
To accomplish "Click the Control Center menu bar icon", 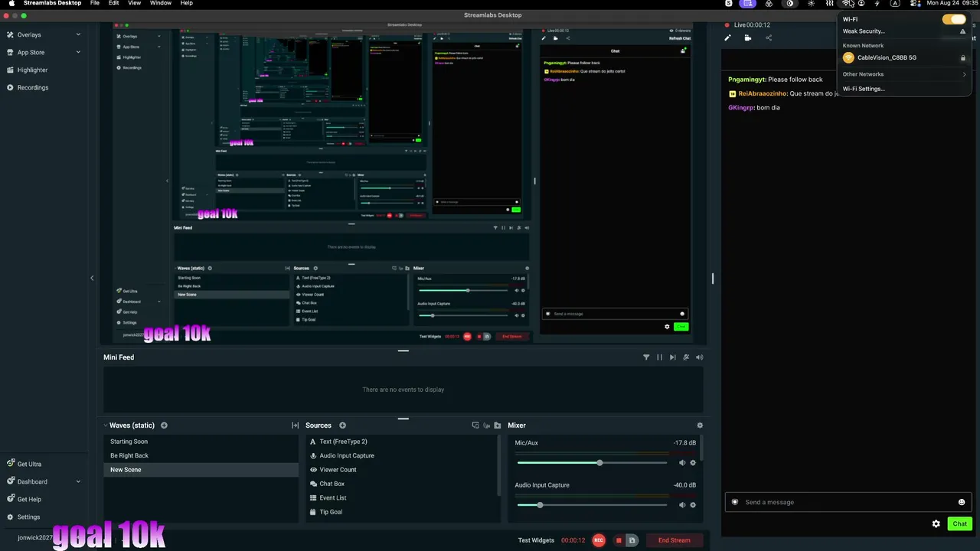I will (x=916, y=3).
